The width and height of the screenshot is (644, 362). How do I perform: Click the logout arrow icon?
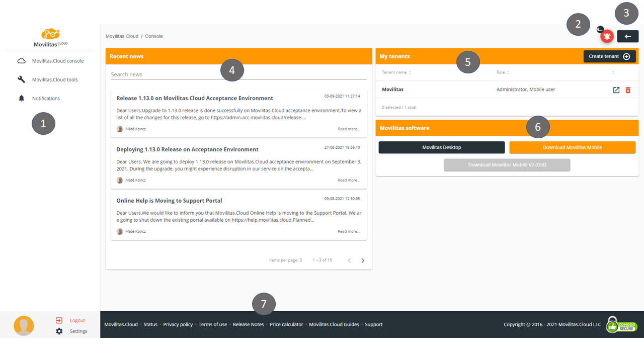(x=59, y=320)
